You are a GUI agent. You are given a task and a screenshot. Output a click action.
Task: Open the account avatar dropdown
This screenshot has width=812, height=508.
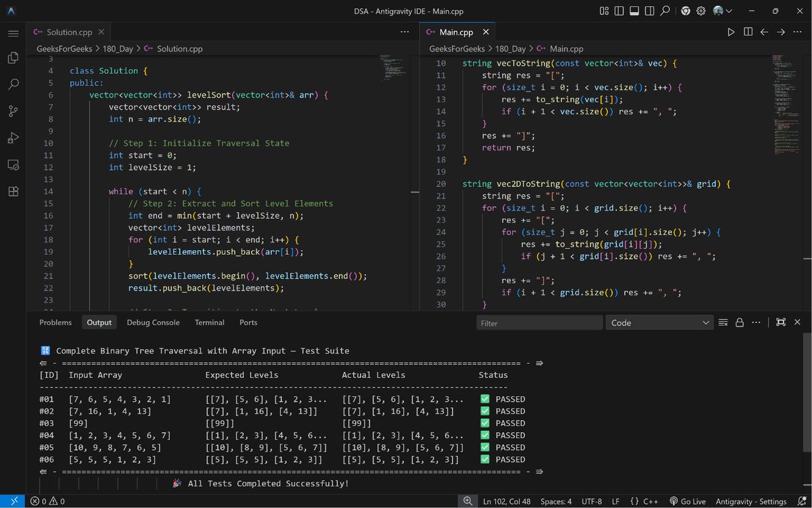723,11
